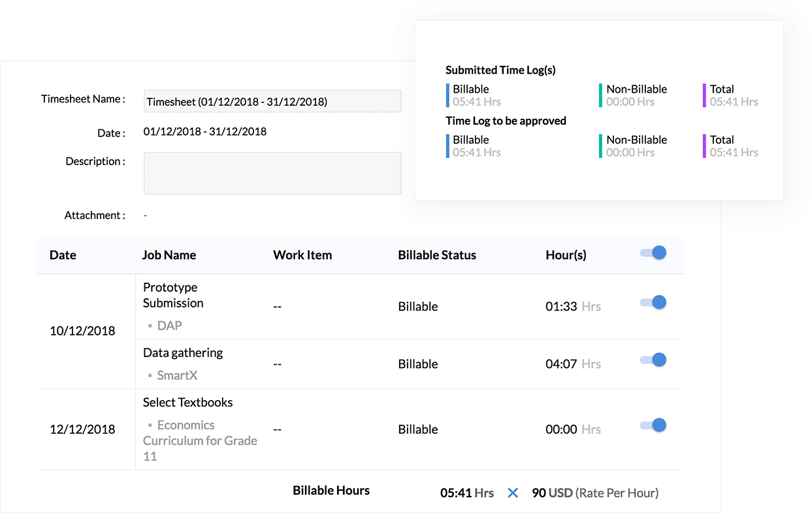Viewport: 812px width, 513px height.
Task: Select the Job Name column header
Action: pos(169,255)
